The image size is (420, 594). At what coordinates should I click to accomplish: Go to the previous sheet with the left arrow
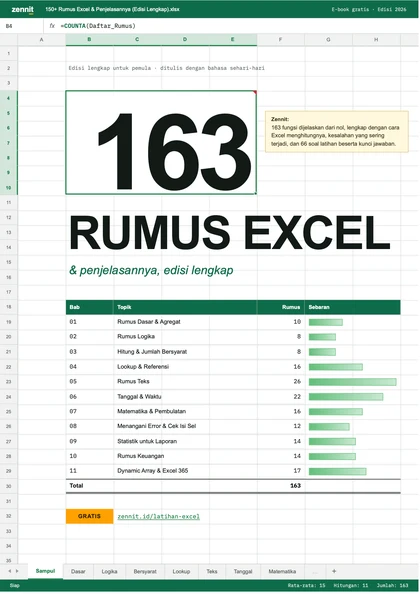(x=9, y=571)
